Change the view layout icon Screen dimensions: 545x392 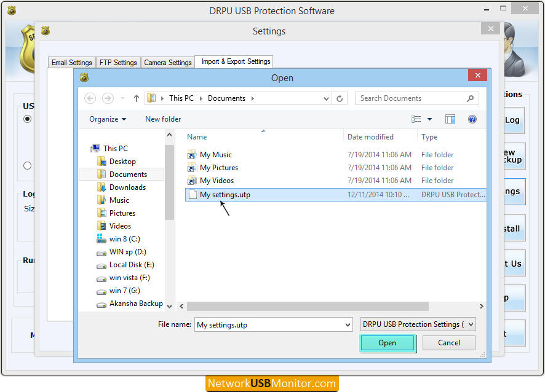pos(416,119)
